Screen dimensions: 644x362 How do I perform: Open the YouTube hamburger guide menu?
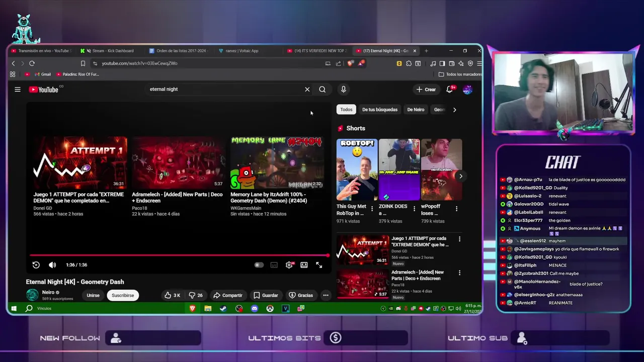click(18, 89)
